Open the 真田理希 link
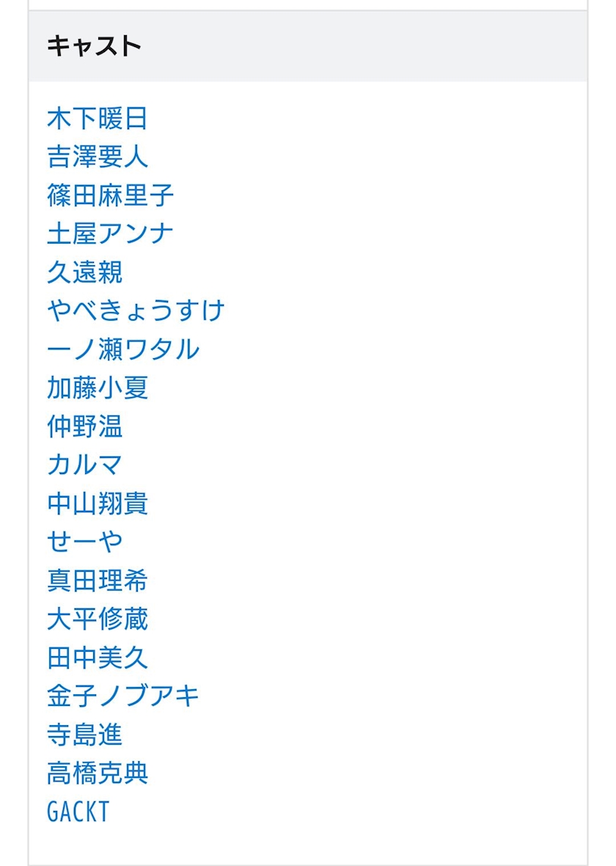The width and height of the screenshot is (616, 866). click(98, 581)
